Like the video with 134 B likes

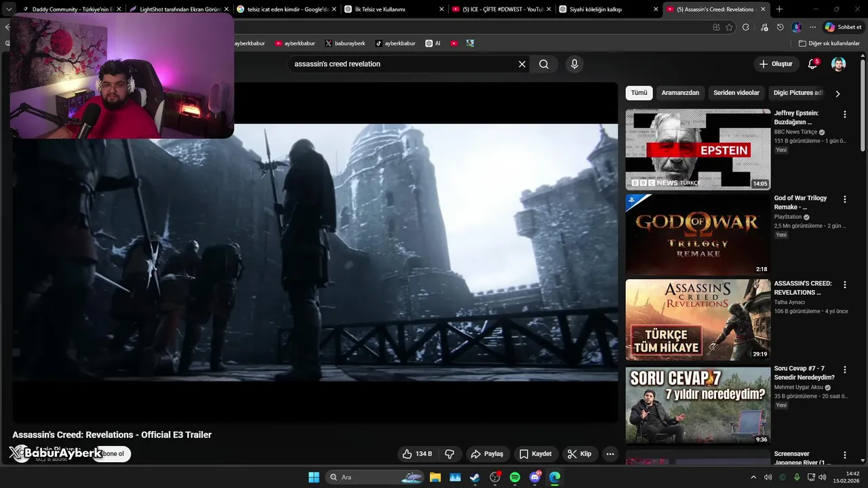pos(417,454)
